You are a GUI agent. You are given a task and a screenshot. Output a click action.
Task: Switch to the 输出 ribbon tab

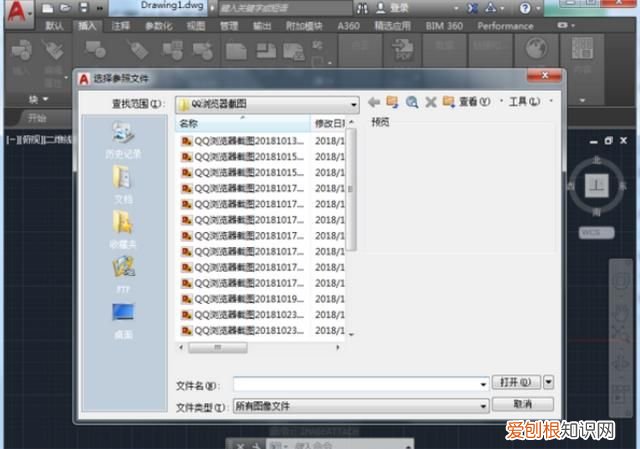coord(262,26)
